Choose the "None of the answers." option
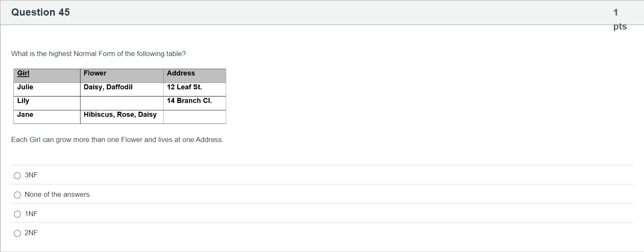Image resolution: width=644 pixels, height=252 pixels. coord(17,195)
